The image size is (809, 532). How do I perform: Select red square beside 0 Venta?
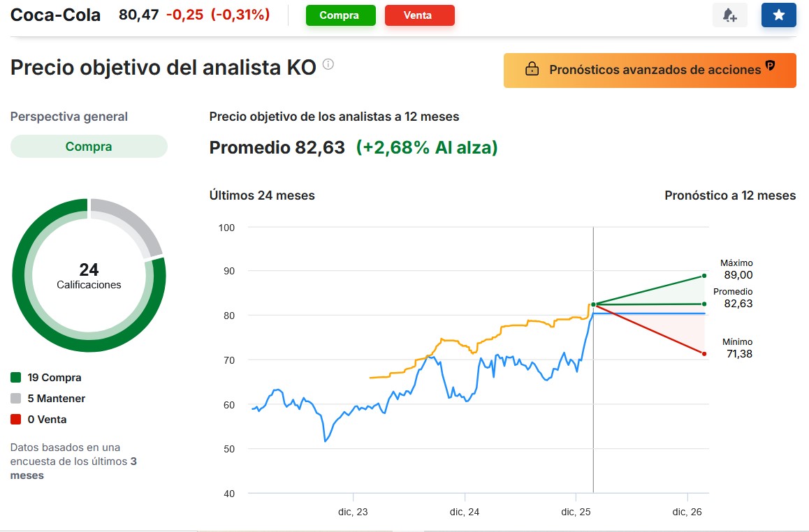[x=16, y=420]
